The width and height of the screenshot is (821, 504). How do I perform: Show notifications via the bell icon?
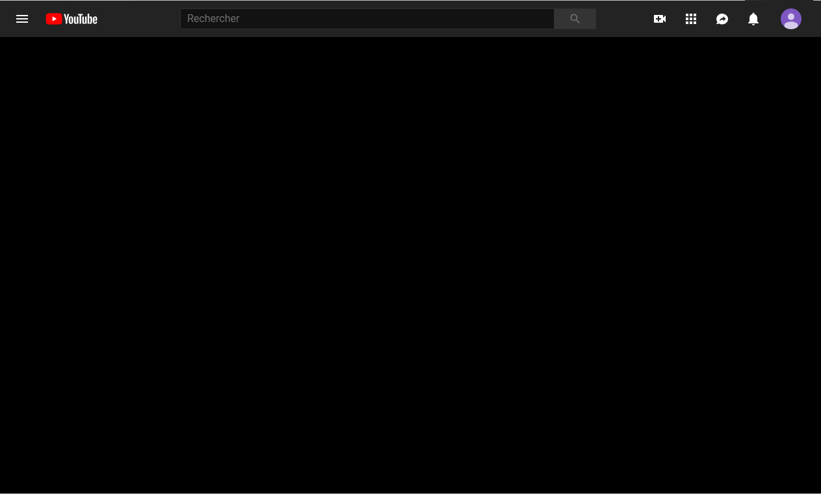(x=753, y=19)
